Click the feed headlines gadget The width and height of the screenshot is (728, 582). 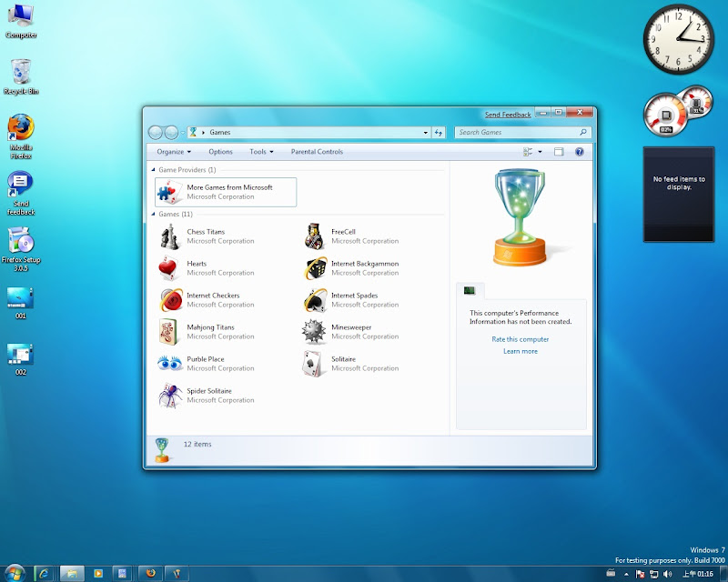click(679, 194)
